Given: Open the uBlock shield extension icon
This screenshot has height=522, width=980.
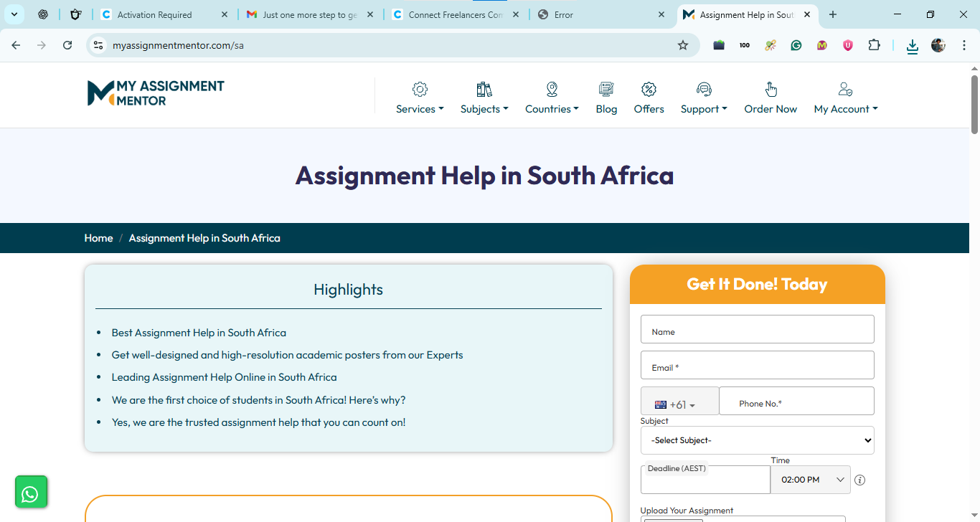Looking at the screenshot, I should point(848,45).
